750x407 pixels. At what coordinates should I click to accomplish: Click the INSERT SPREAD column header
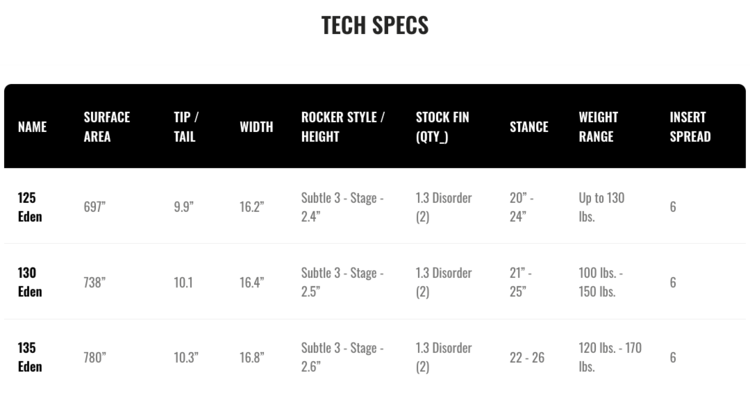690,127
